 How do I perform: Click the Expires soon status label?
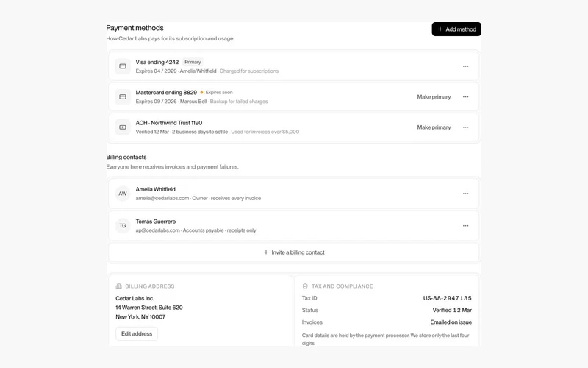(216, 93)
